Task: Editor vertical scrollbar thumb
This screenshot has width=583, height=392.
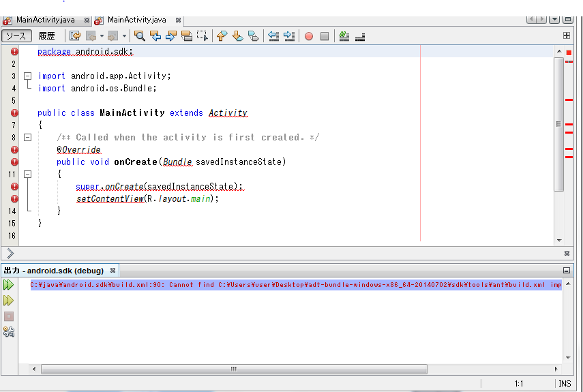Action: (559, 124)
